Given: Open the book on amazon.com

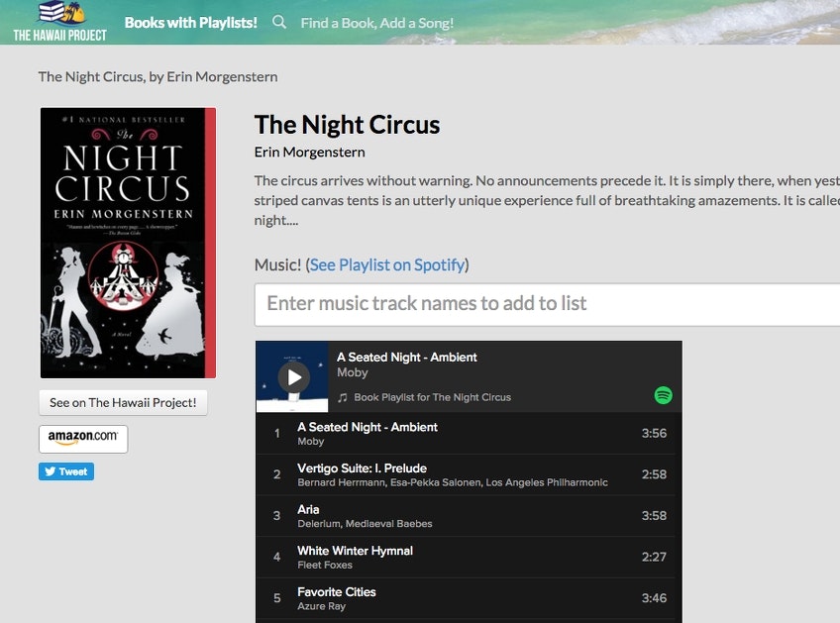Looking at the screenshot, I should pos(83,438).
